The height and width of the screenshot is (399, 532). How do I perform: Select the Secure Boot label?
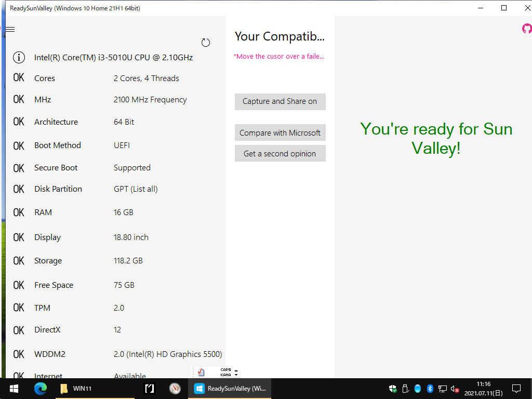click(56, 168)
